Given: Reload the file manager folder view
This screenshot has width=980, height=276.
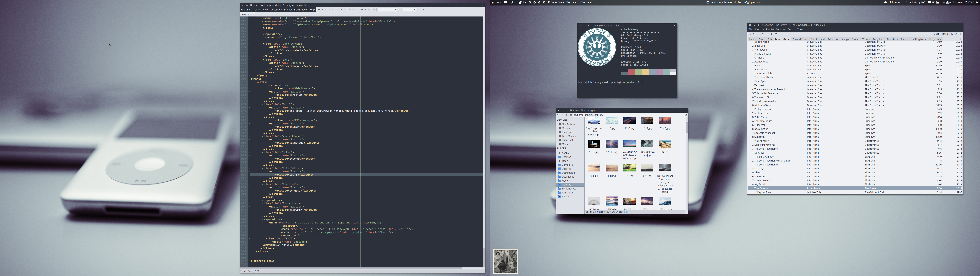Looking at the screenshot, I should (686, 115).
